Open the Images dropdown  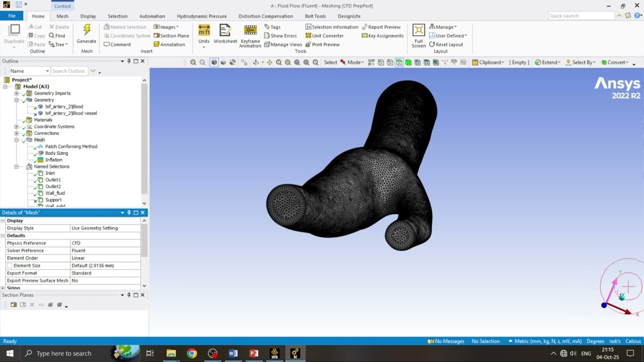pyautogui.click(x=166, y=27)
